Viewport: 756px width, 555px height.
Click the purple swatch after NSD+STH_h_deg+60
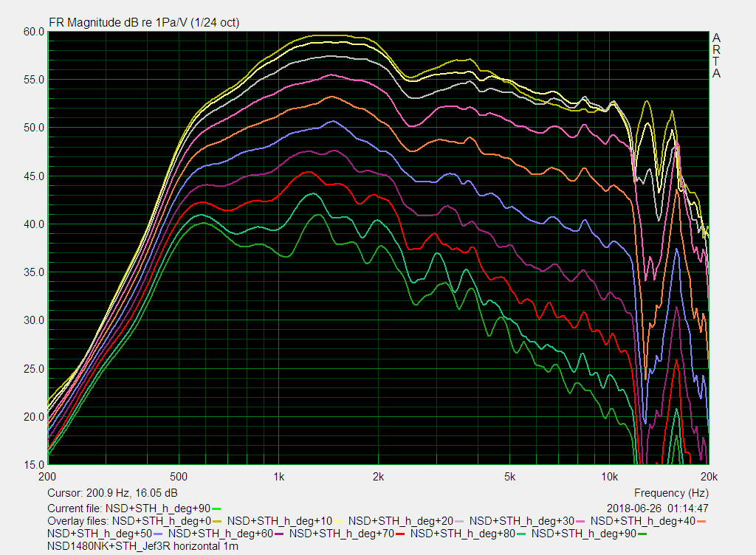(x=279, y=534)
